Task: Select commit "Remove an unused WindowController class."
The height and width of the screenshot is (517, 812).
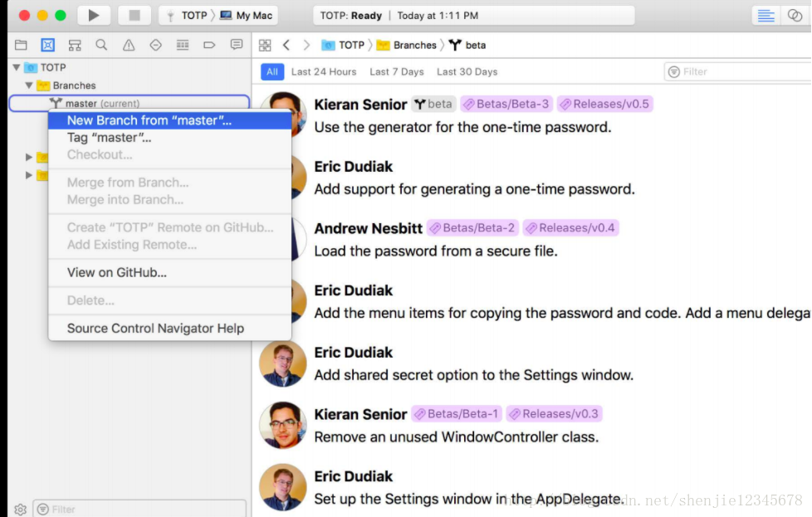Action: (x=457, y=437)
